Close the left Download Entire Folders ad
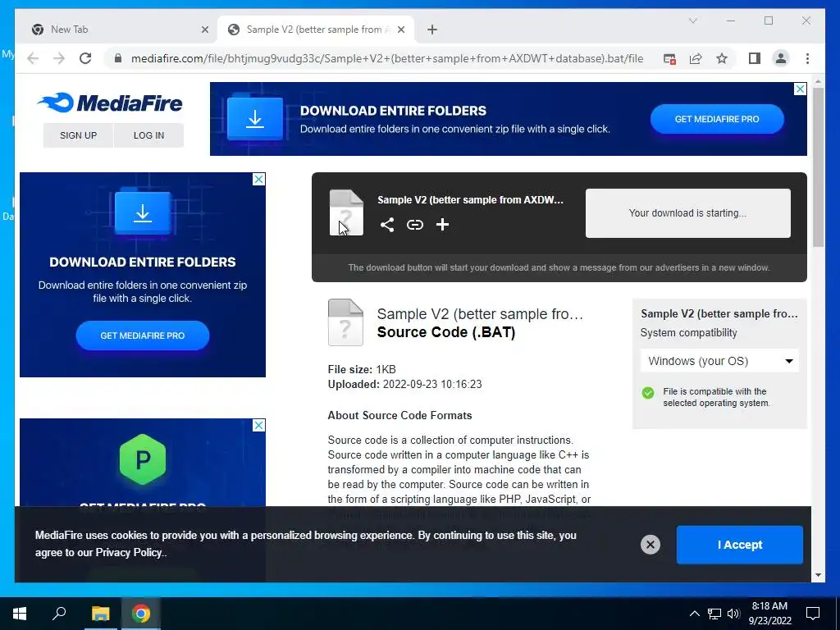The height and width of the screenshot is (630, 840). pyautogui.click(x=258, y=179)
